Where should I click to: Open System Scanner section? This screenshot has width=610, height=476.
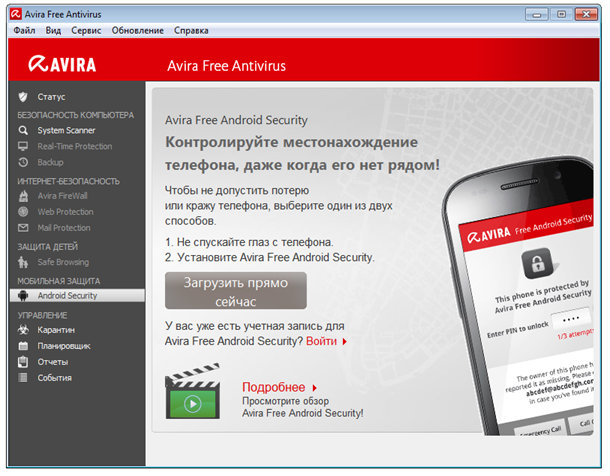click(66, 130)
